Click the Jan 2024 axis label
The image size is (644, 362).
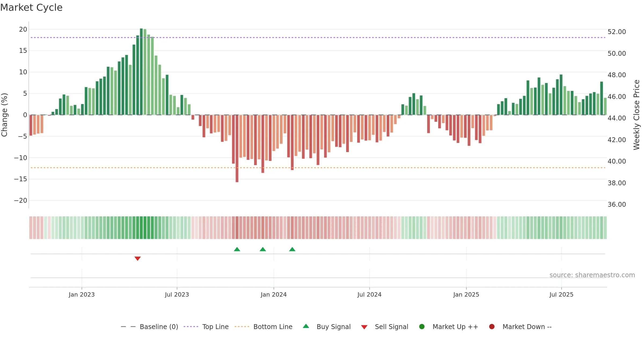point(274,295)
